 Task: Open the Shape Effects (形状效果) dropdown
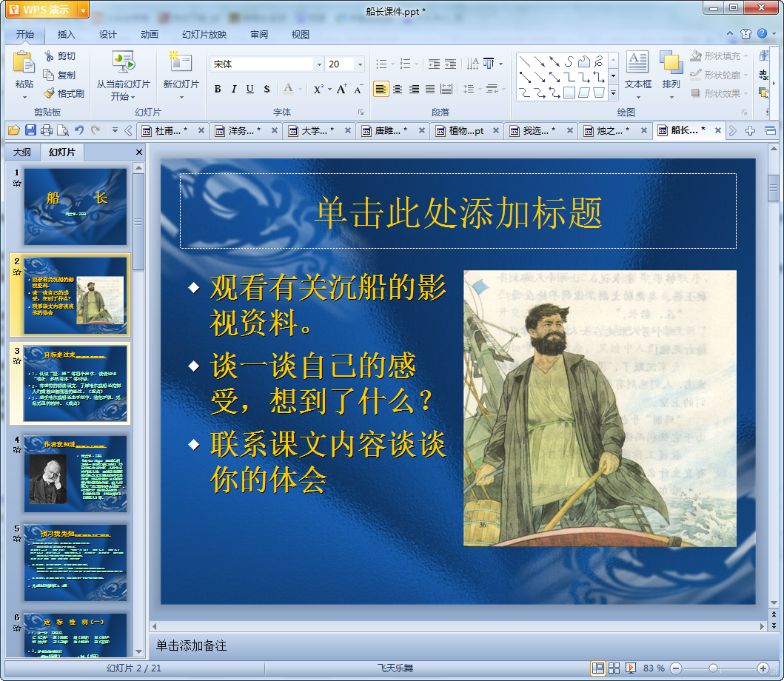(x=720, y=93)
